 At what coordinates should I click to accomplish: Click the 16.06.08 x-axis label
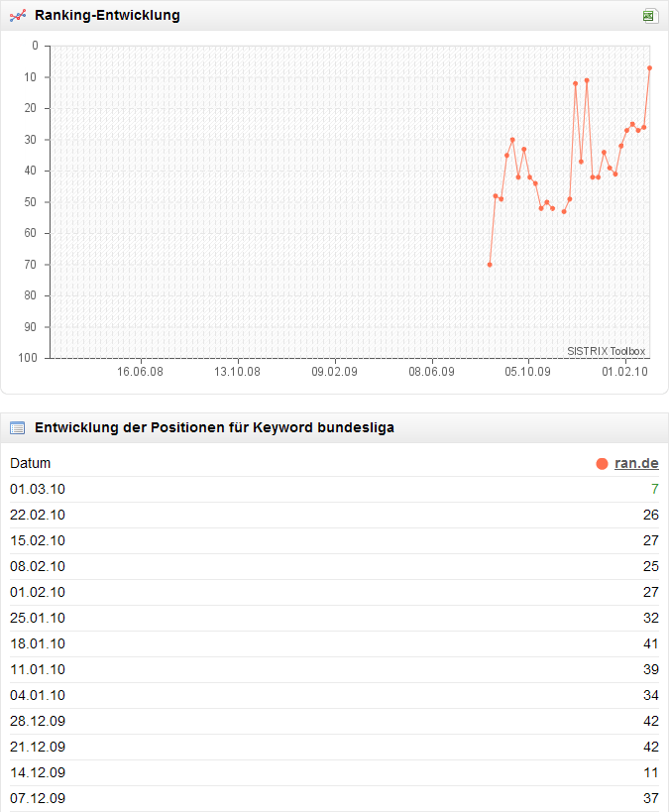coord(141,372)
